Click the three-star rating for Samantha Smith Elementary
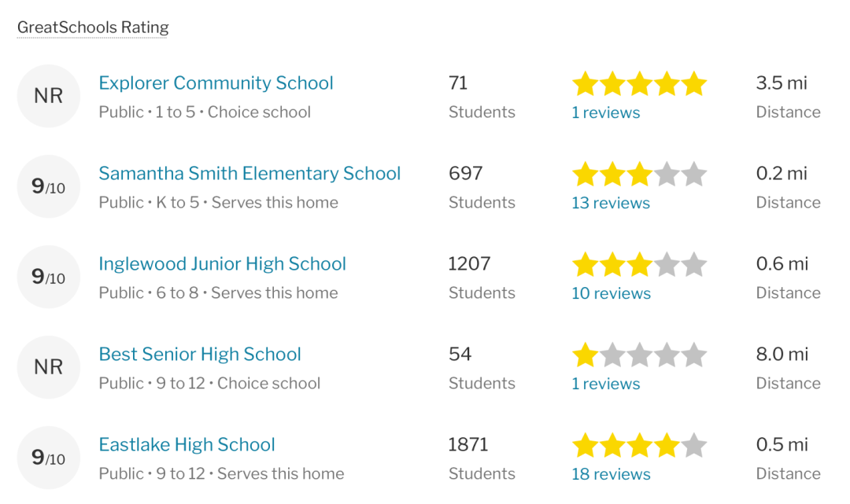This screenshot has width=850, height=504. click(640, 175)
